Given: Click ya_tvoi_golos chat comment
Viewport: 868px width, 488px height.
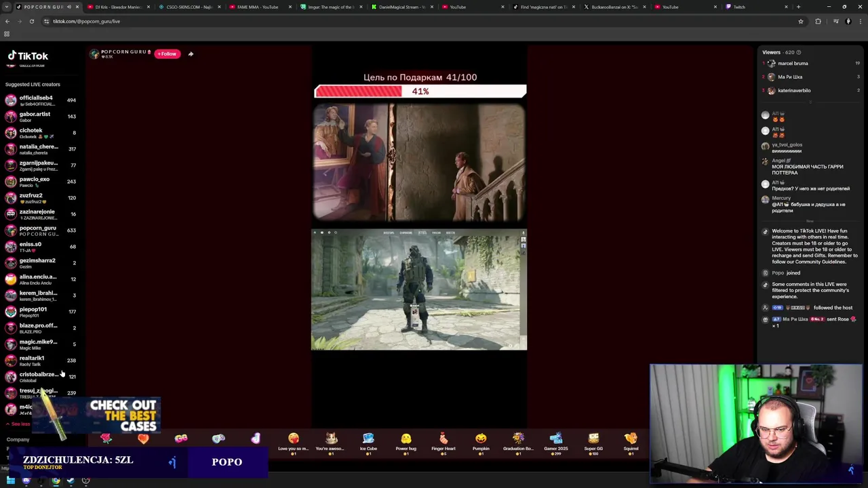Looking at the screenshot, I should point(787,148).
